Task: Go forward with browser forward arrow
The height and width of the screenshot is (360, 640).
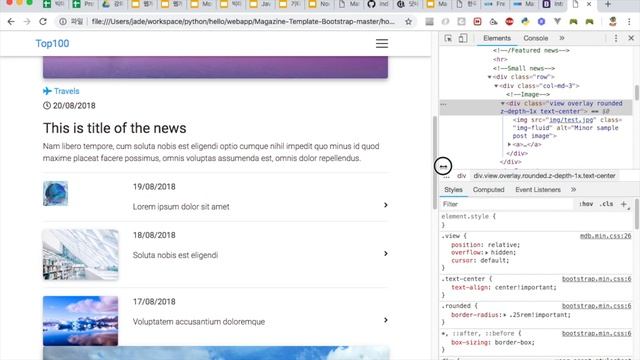Action: [x=27, y=22]
